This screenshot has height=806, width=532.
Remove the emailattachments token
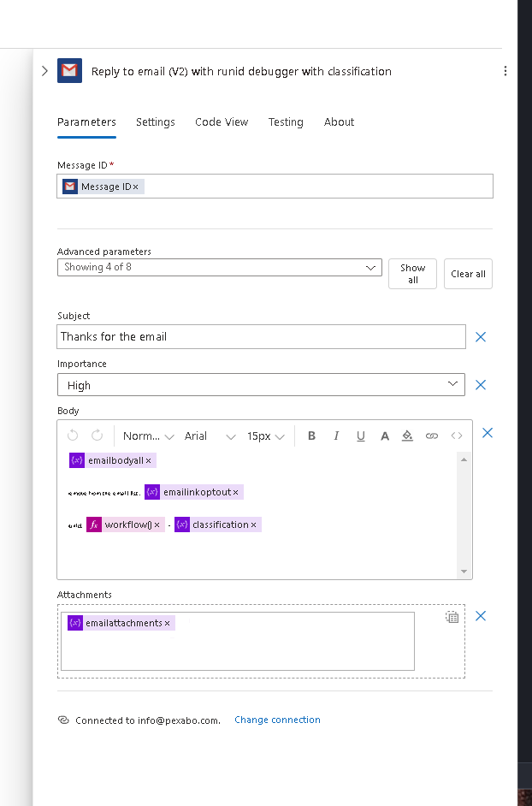pos(167,624)
